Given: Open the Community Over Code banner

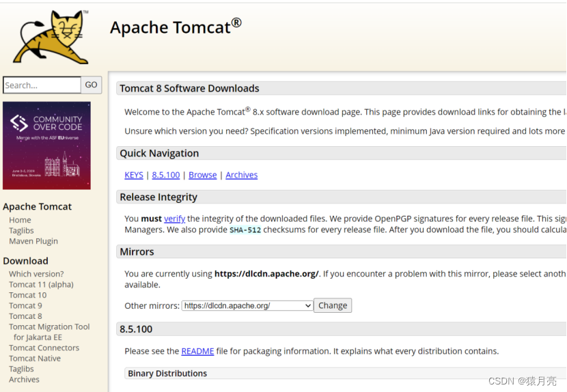Looking at the screenshot, I should [x=46, y=145].
